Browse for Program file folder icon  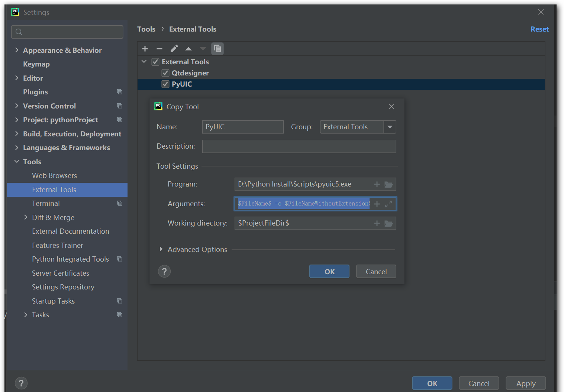(x=389, y=184)
